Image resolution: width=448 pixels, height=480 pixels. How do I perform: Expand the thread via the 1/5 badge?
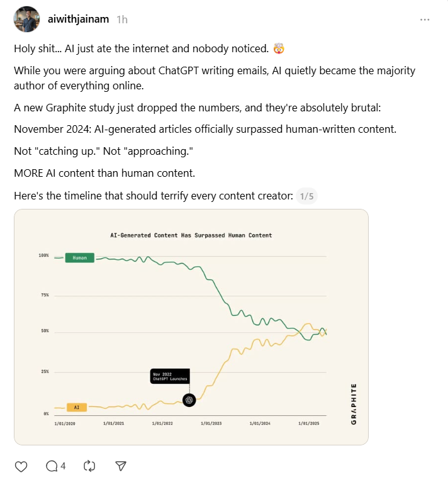coord(306,196)
